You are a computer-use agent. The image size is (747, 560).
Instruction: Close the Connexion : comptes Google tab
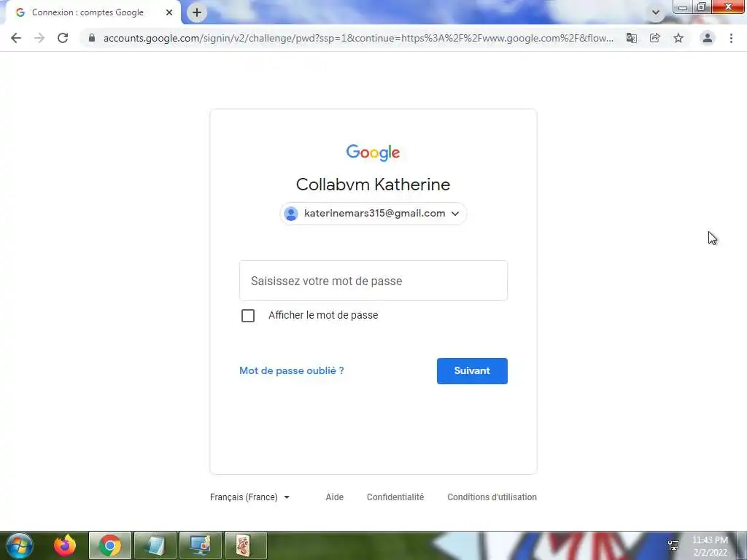[169, 12]
